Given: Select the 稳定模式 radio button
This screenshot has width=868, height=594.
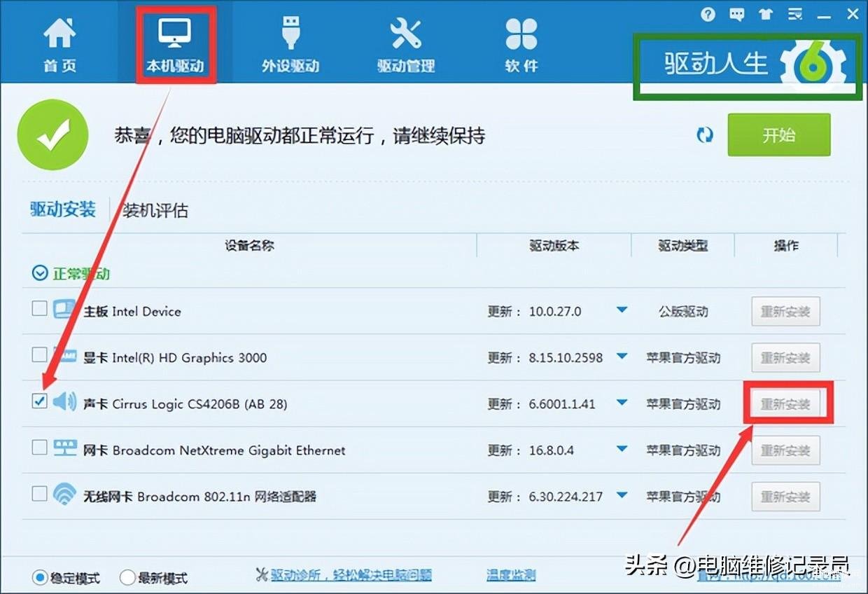Looking at the screenshot, I should [x=40, y=578].
